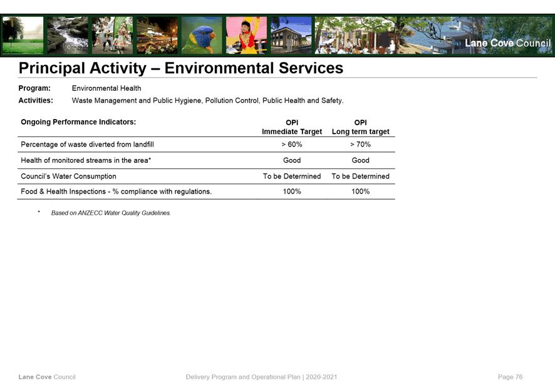Select the 'Environmental Health' program value
This screenshot has width=555, height=392.
coord(106,88)
